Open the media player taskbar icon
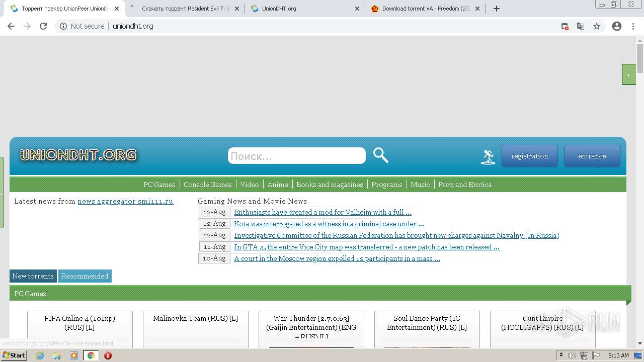 click(74, 355)
